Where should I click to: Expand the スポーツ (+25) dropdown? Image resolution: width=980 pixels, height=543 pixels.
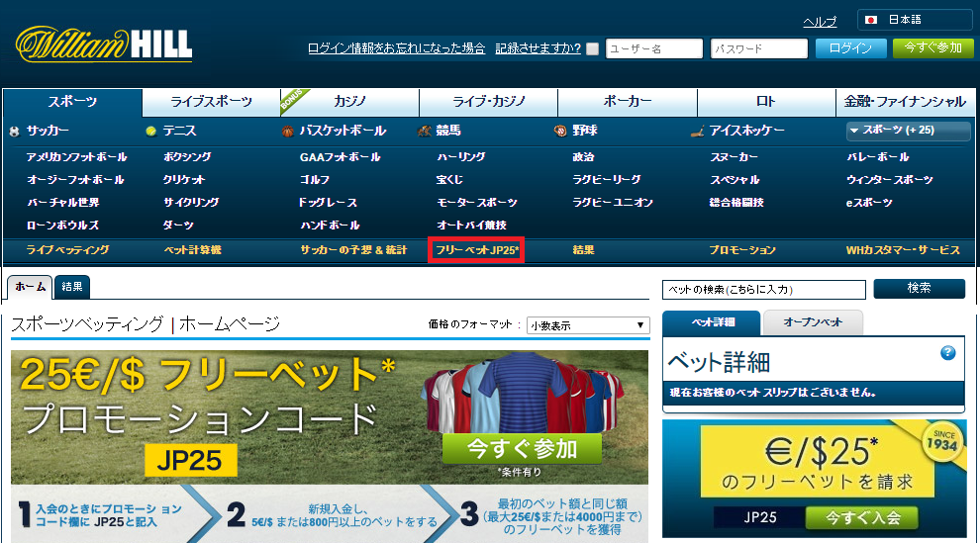tap(908, 131)
